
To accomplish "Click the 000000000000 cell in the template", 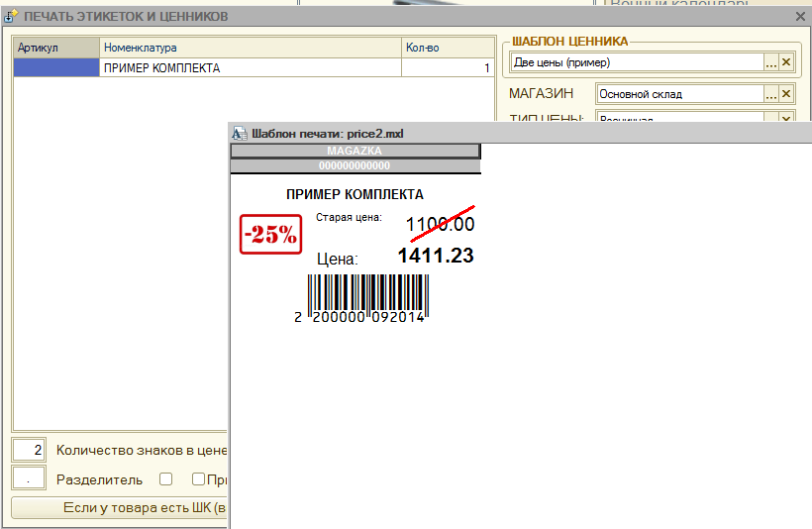I will coord(355,165).
